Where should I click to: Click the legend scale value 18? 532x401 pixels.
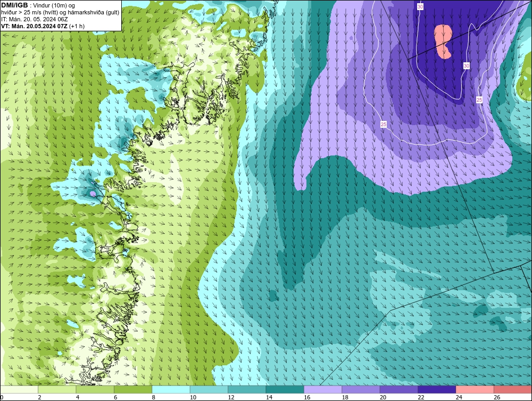(x=345, y=397)
